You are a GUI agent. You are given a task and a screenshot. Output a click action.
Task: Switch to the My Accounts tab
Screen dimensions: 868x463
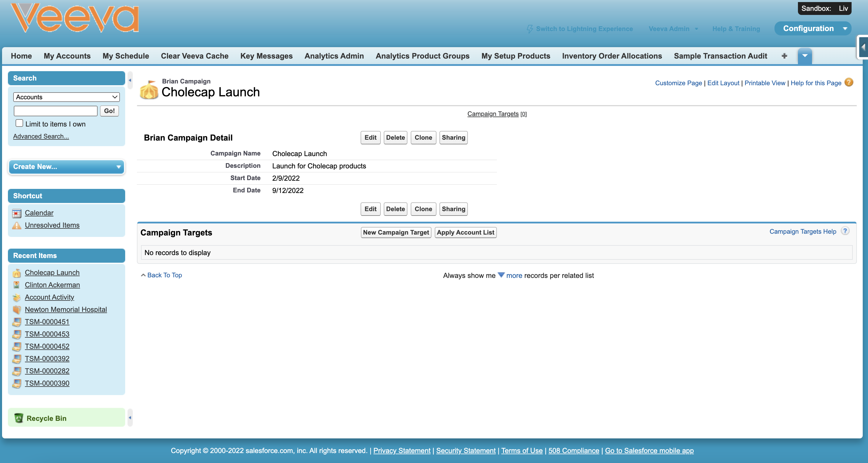click(67, 56)
